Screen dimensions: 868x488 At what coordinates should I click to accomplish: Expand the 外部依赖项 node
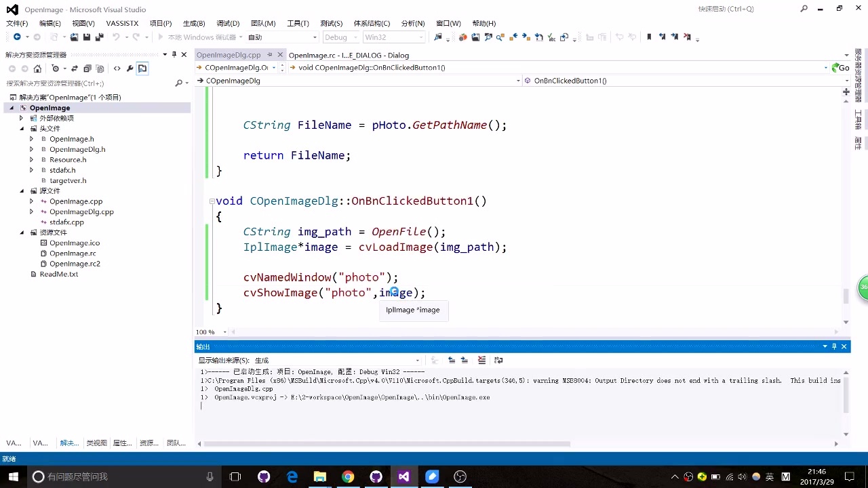pyautogui.click(x=21, y=118)
